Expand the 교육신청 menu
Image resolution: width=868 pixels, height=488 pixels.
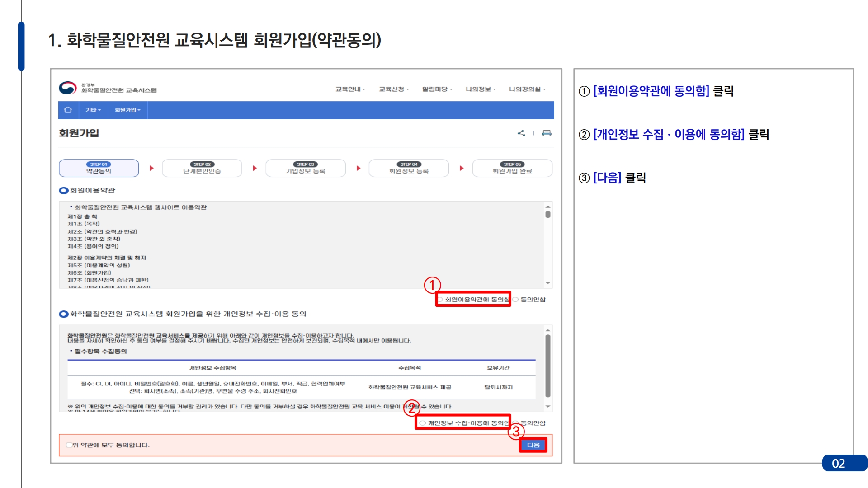pyautogui.click(x=394, y=89)
